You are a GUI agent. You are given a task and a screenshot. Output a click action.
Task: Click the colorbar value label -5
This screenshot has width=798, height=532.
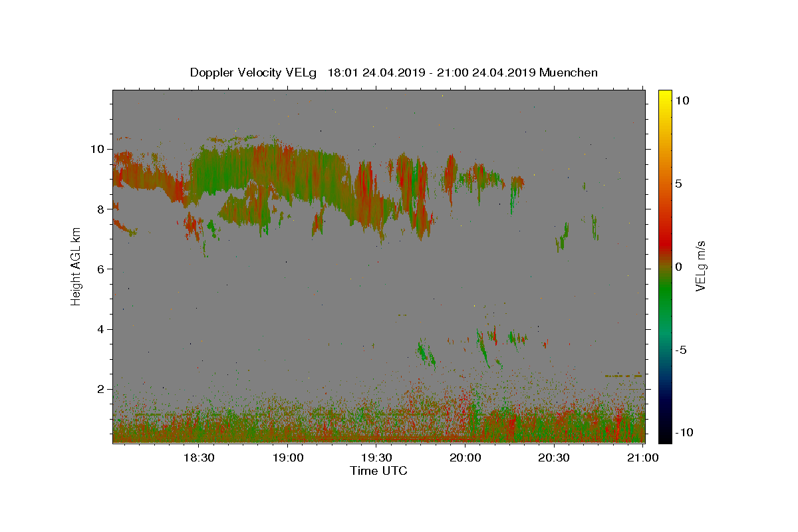click(681, 350)
